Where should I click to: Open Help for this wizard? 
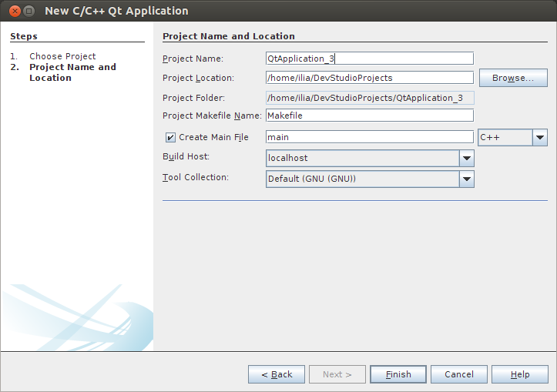pos(519,374)
